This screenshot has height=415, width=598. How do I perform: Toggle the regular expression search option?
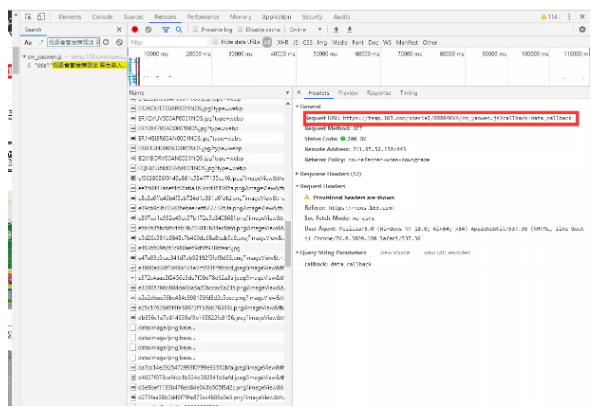(x=41, y=42)
